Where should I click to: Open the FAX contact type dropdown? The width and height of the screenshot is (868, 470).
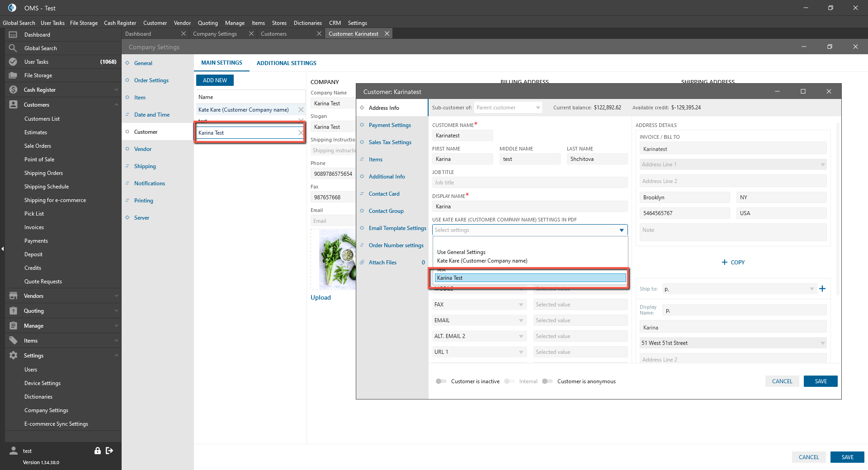click(x=479, y=305)
